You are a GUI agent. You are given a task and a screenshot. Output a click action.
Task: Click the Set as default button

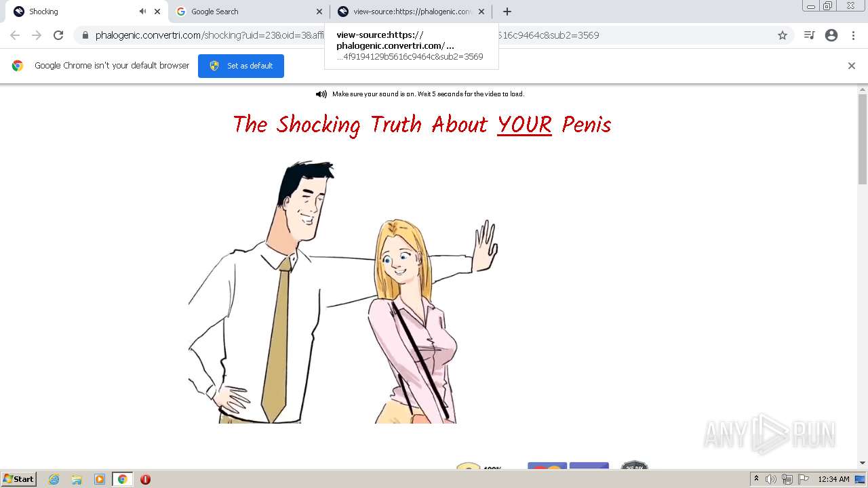[241, 66]
